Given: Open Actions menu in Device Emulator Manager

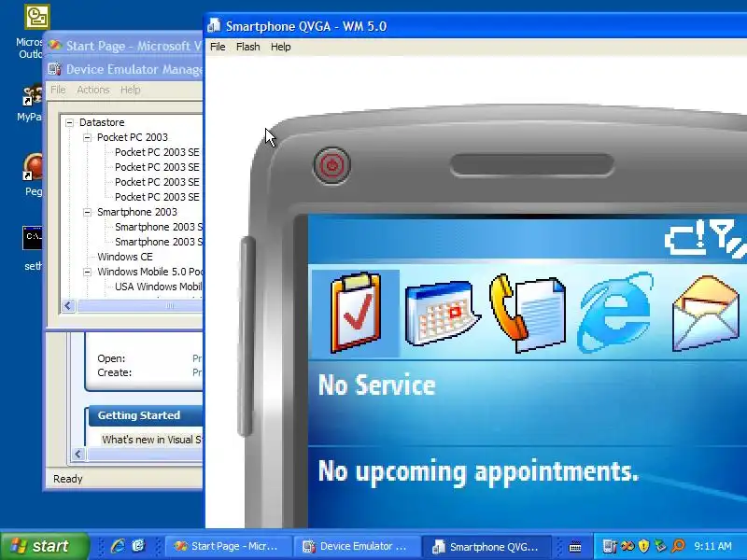Looking at the screenshot, I should coord(93,90).
